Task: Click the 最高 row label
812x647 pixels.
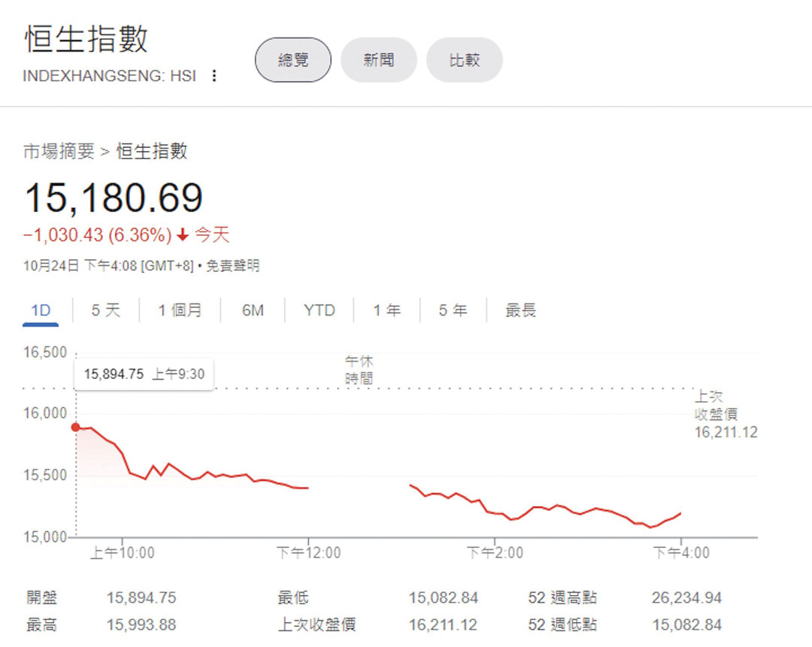Action: point(41,624)
